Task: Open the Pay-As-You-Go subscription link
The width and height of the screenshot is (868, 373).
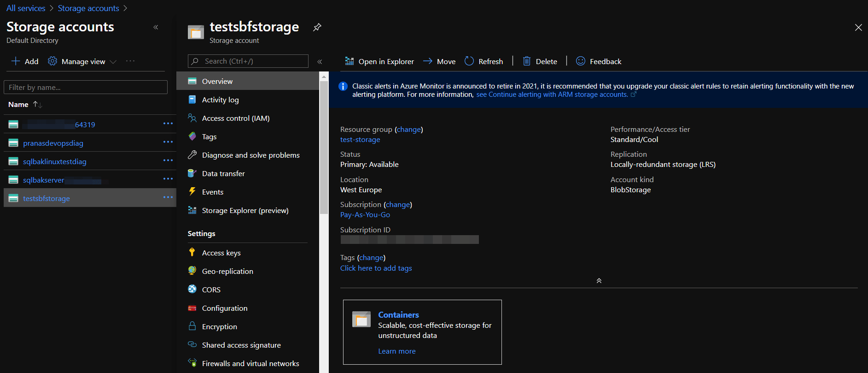Action: 365,215
